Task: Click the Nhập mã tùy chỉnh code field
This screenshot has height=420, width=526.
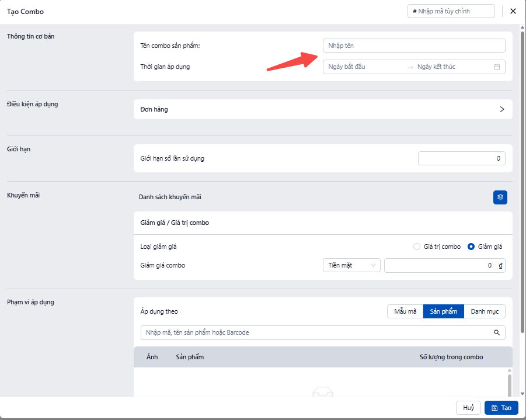Action: (x=451, y=11)
